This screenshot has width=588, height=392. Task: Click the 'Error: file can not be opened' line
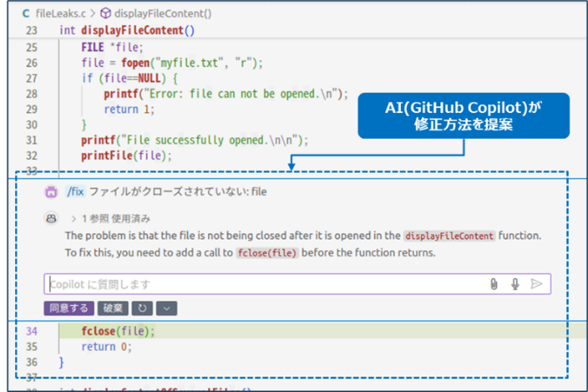(225, 94)
